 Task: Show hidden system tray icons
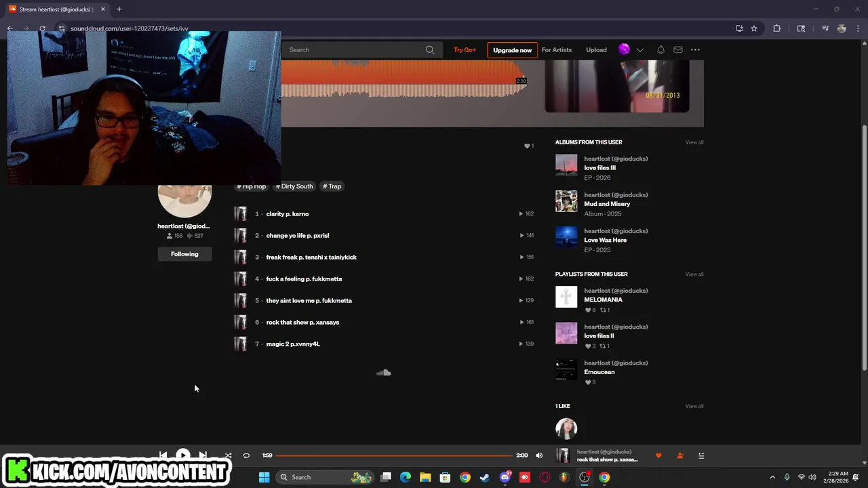point(772,477)
